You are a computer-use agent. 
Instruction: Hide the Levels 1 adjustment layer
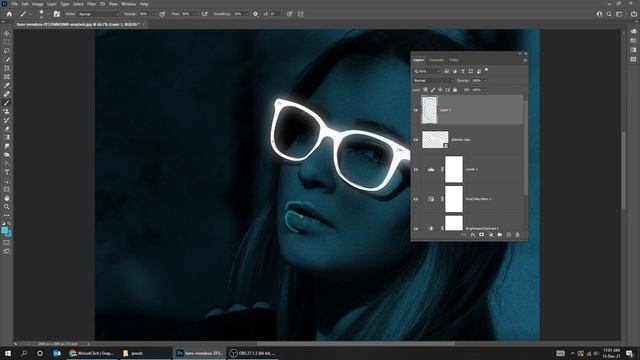[x=416, y=169]
